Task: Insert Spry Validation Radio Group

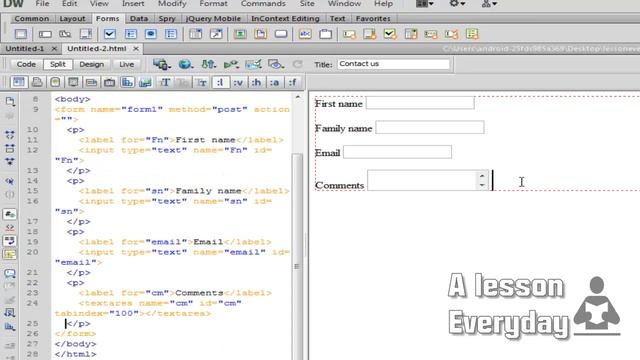Action: click(x=472, y=34)
